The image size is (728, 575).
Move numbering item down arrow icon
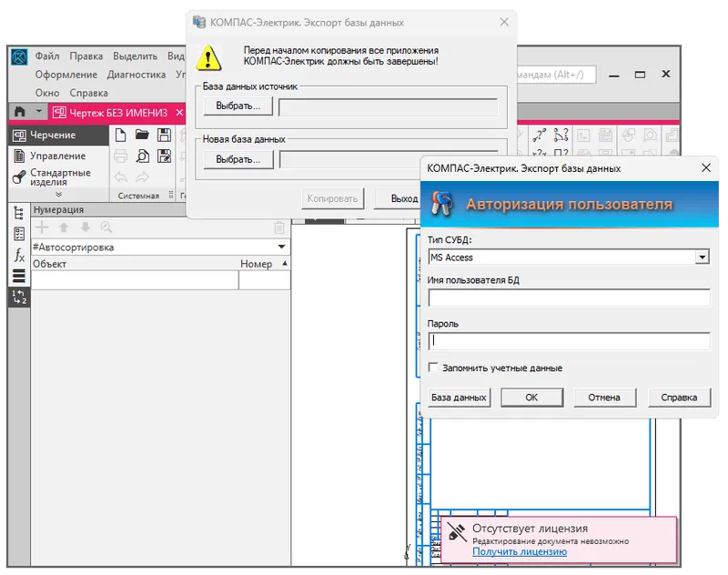(x=85, y=227)
